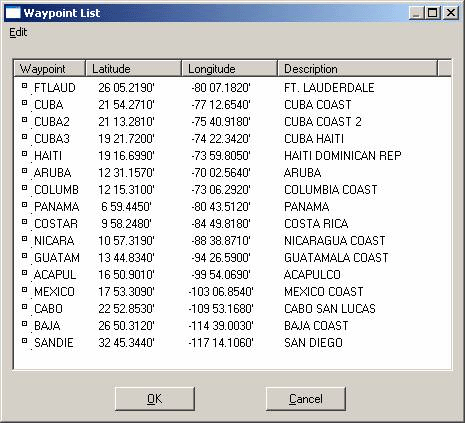
Task: Click longitude value -73 59.8050'
Action: pos(221,156)
